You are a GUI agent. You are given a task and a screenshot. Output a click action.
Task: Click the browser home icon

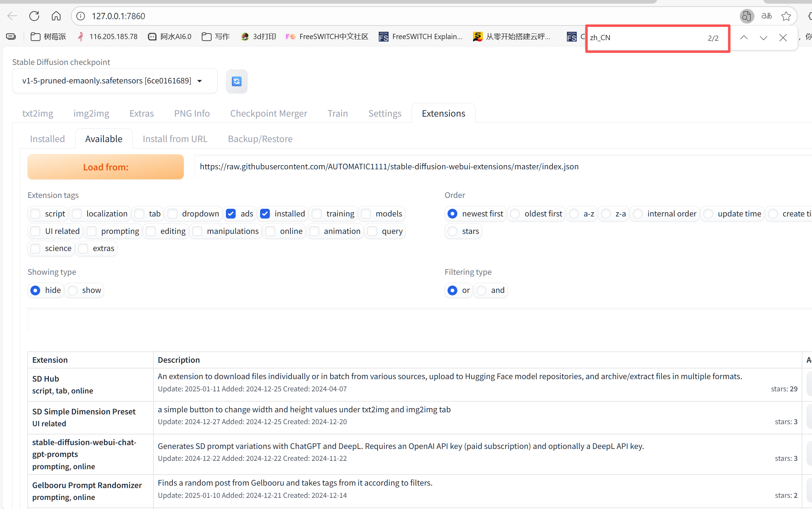coord(56,16)
